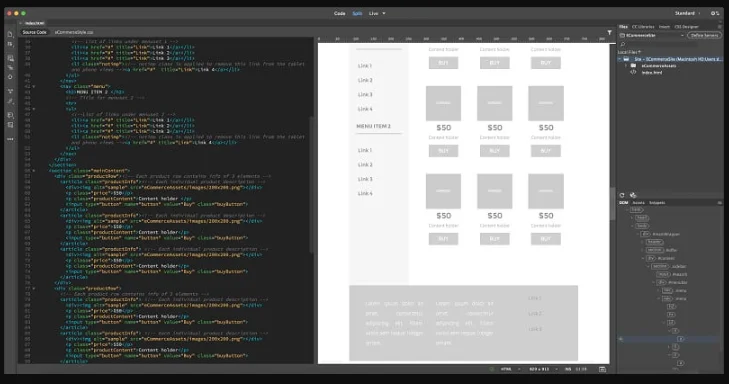Click the filter funnel icon above Live view
Screen dimensions: 729x384
click(x=609, y=33)
